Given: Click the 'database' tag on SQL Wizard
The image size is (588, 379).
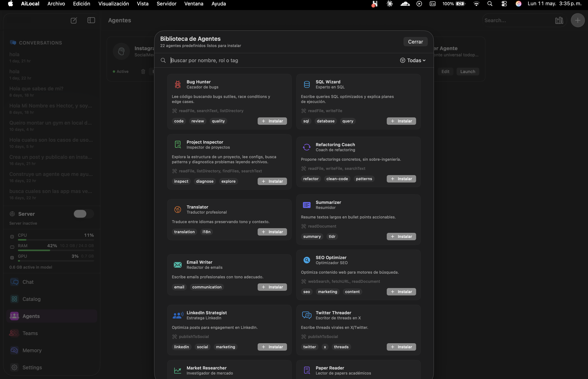Looking at the screenshot, I should pos(325,121).
